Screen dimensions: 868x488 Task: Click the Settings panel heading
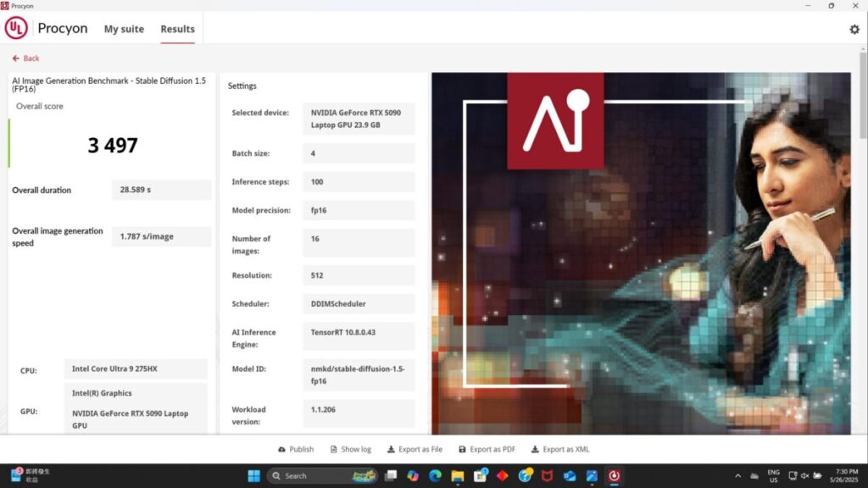[x=242, y=86]
